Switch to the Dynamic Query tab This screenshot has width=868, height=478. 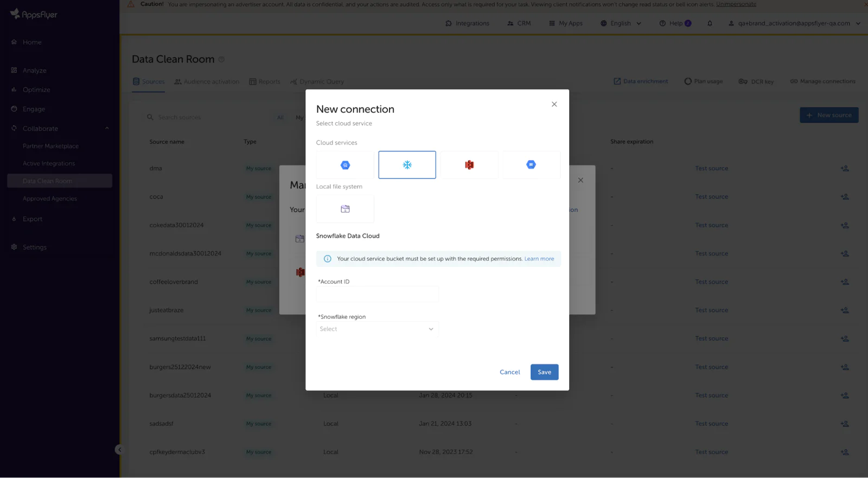pos(317,82)
